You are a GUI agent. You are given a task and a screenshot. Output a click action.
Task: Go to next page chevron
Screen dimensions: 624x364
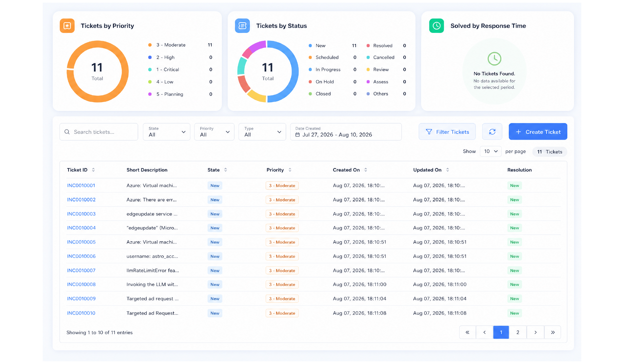(535, 332)
